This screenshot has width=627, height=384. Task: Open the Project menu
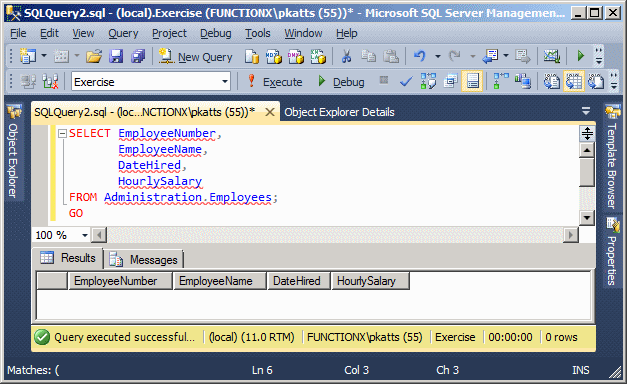(x=169, y=34)
